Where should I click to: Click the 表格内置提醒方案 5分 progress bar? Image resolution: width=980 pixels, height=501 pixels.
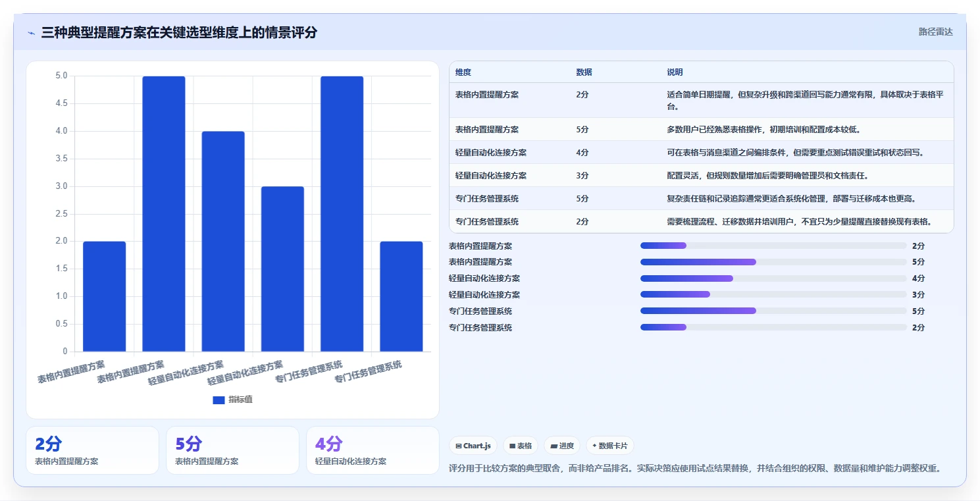(773, 262)
